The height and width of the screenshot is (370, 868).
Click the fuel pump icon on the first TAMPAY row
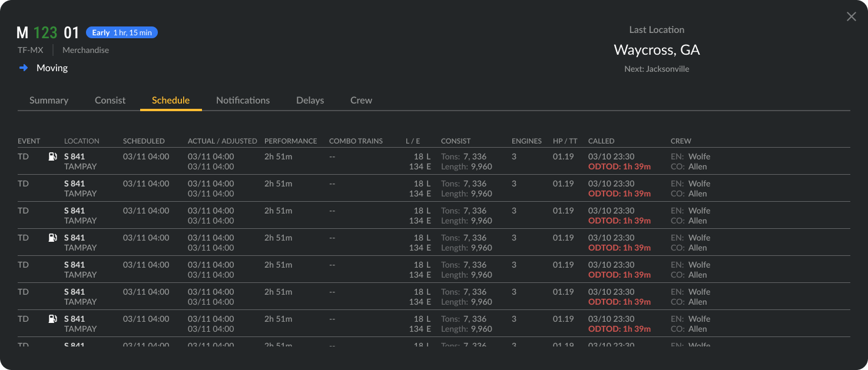[x=52, y=156]
